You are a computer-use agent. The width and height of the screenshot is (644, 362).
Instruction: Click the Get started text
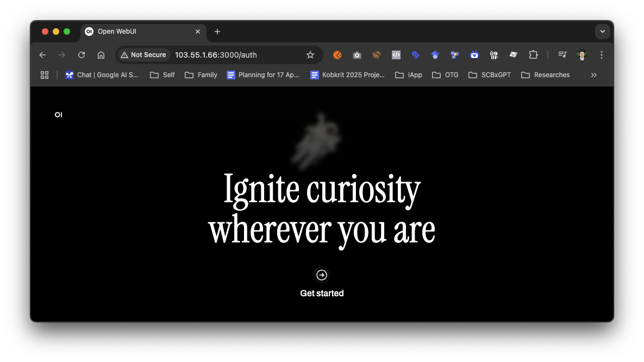[322, 294]
